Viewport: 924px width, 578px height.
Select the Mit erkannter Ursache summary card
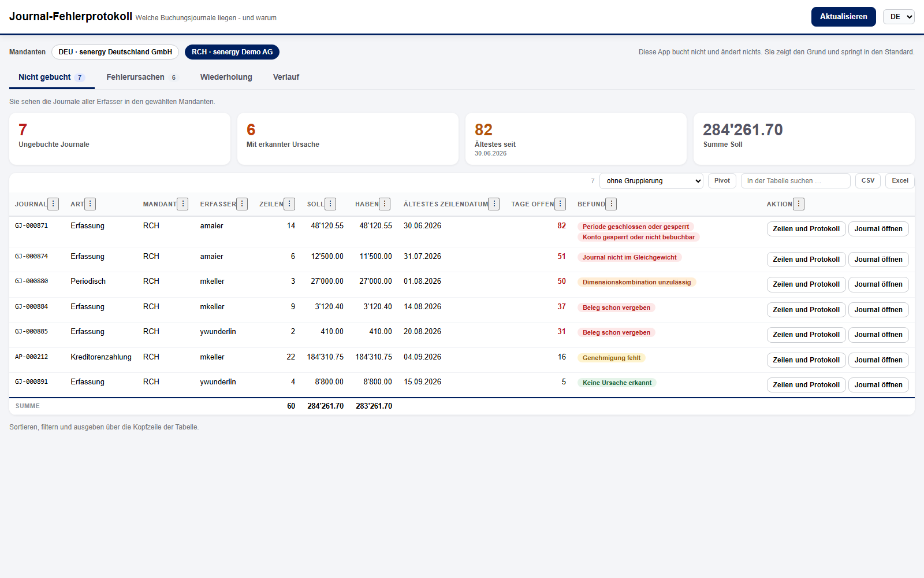pyautogui.click(x=348, y=139)
